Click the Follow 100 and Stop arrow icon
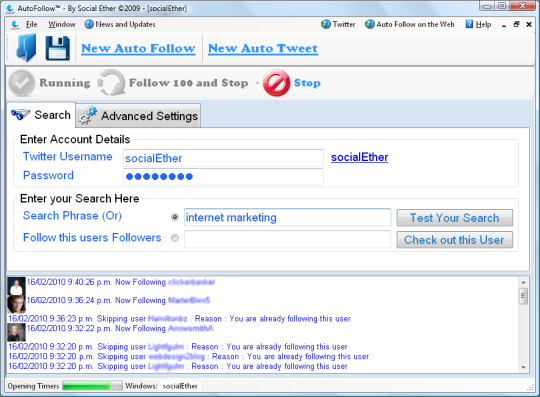Viewport: 540px width, 397px height. point(112,83)
